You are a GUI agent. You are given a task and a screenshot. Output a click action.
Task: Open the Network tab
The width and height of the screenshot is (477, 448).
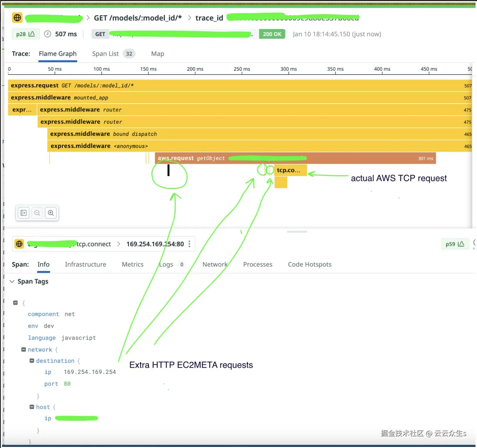[215, 264]
